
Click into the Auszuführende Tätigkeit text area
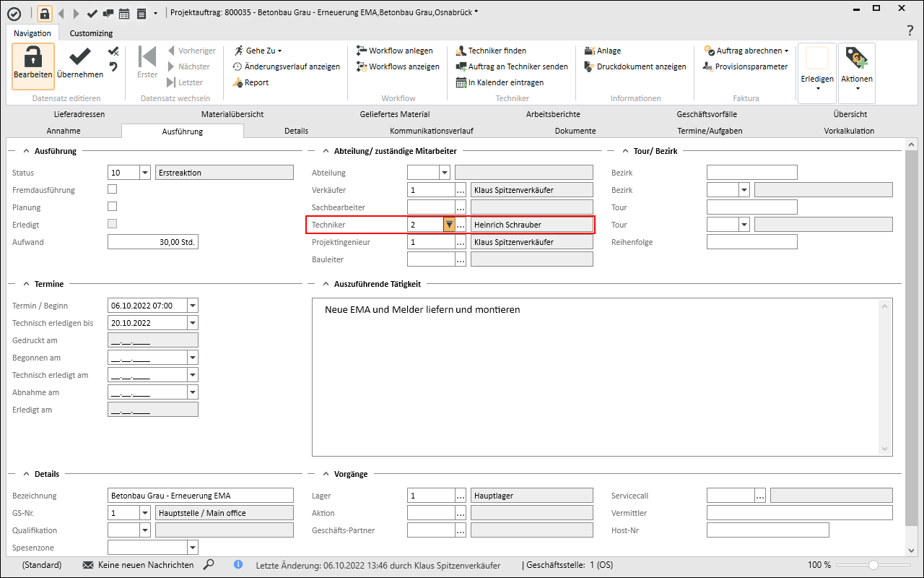click(x=602, y=377)
